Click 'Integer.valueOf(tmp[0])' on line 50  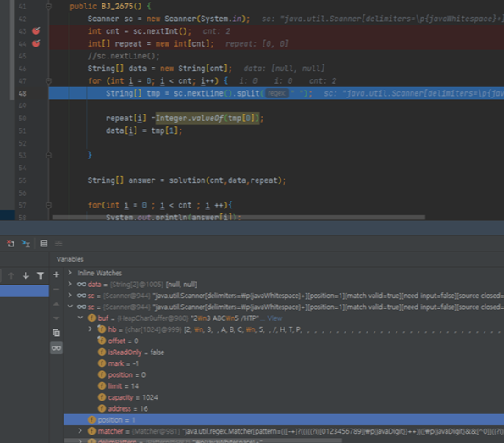[208, 119]
